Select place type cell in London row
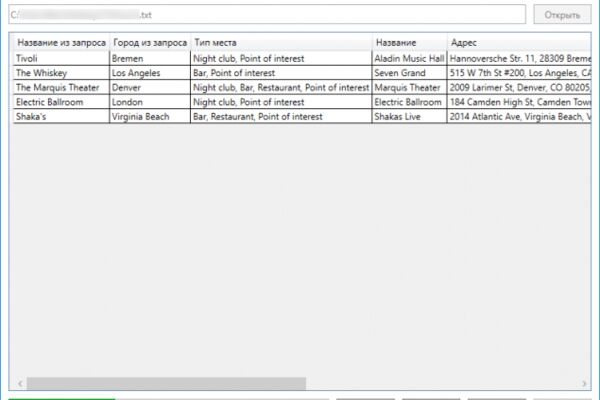Screen dimensions: 600x400 click(x=281, y=102)
